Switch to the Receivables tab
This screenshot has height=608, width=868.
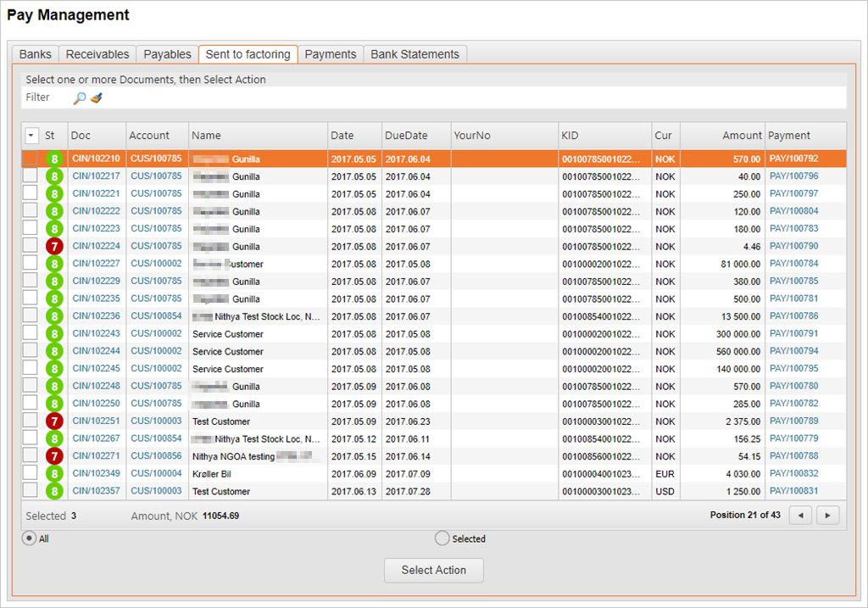point(97,54)
